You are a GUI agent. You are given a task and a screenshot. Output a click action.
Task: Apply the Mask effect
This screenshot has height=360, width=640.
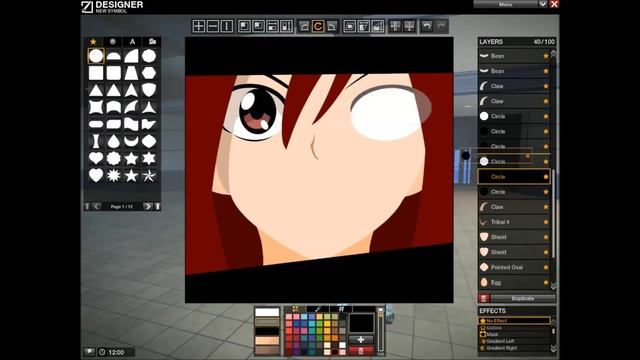tap(514, 334)
